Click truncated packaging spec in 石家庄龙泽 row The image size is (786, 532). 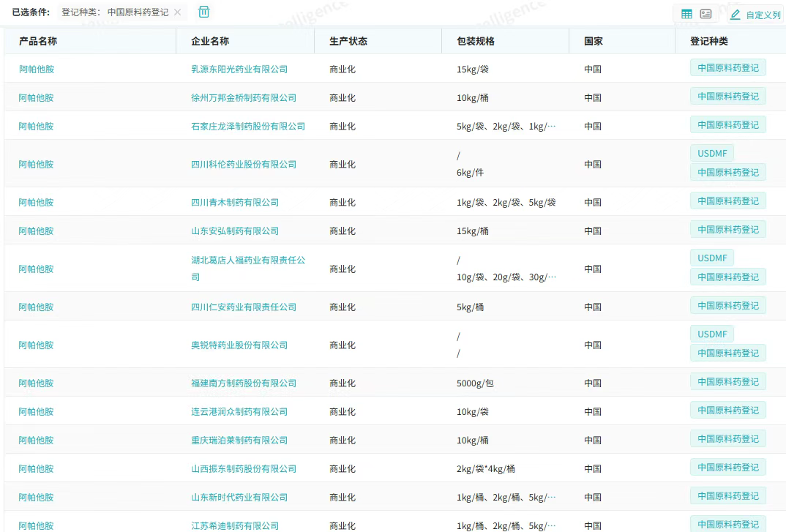(506, 127)
